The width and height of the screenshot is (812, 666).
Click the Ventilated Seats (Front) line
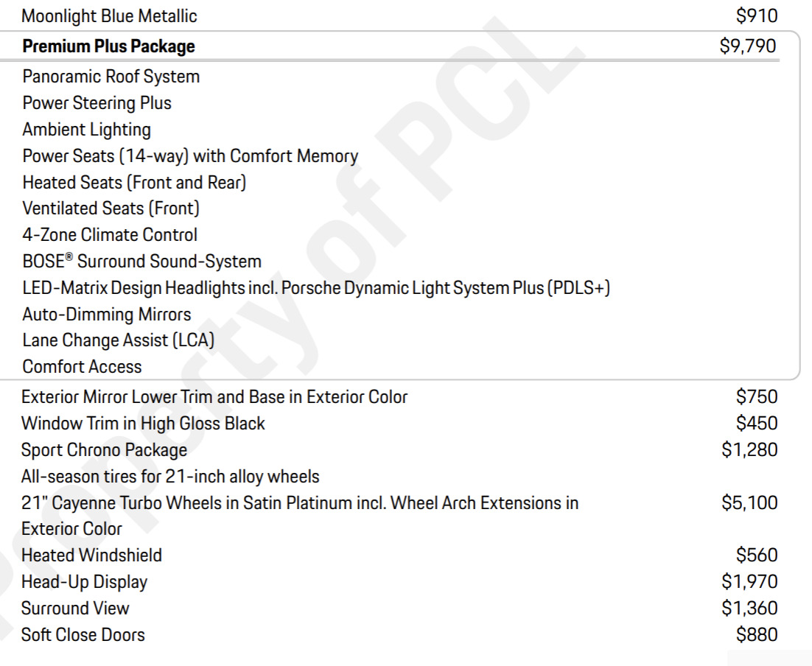[x=111, y=208]
